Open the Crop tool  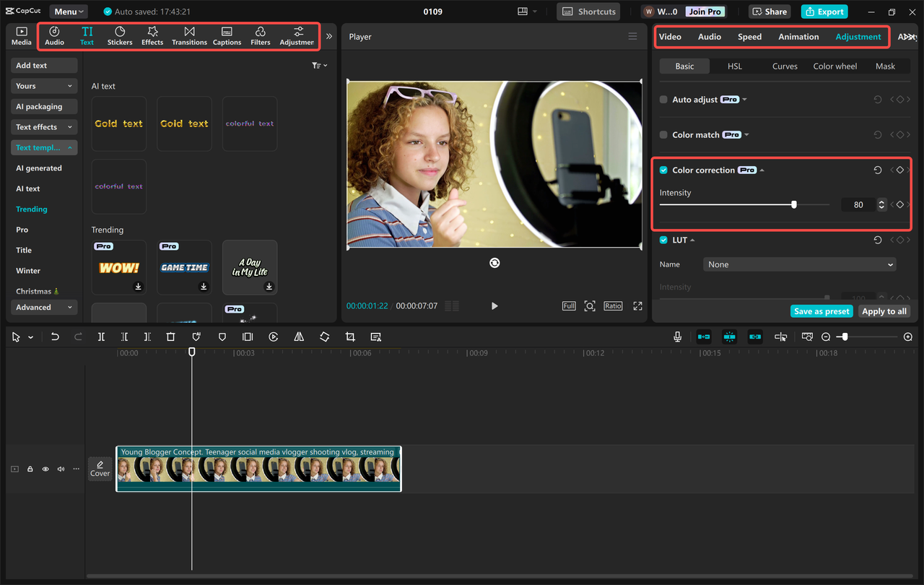coord(350,337)
